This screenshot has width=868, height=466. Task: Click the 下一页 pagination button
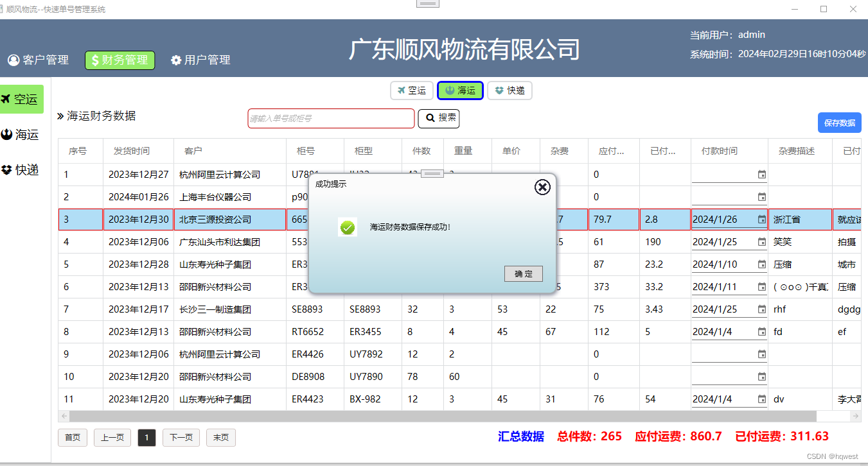click(181, 438)
